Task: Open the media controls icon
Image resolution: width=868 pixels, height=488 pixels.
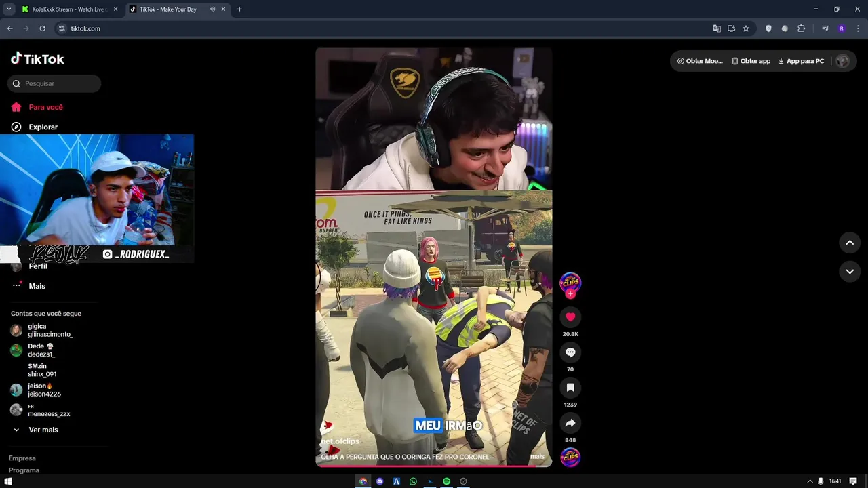Action: coord(825,28)
